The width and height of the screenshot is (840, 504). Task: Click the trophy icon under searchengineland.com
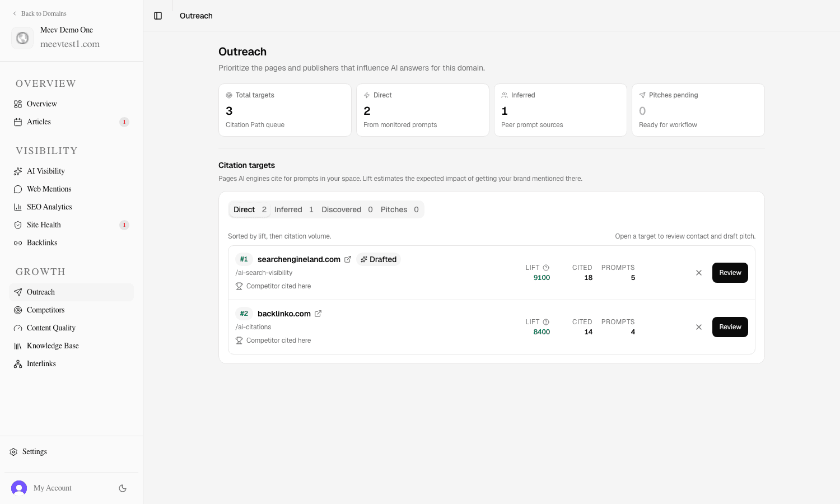(x=239, y=286)
